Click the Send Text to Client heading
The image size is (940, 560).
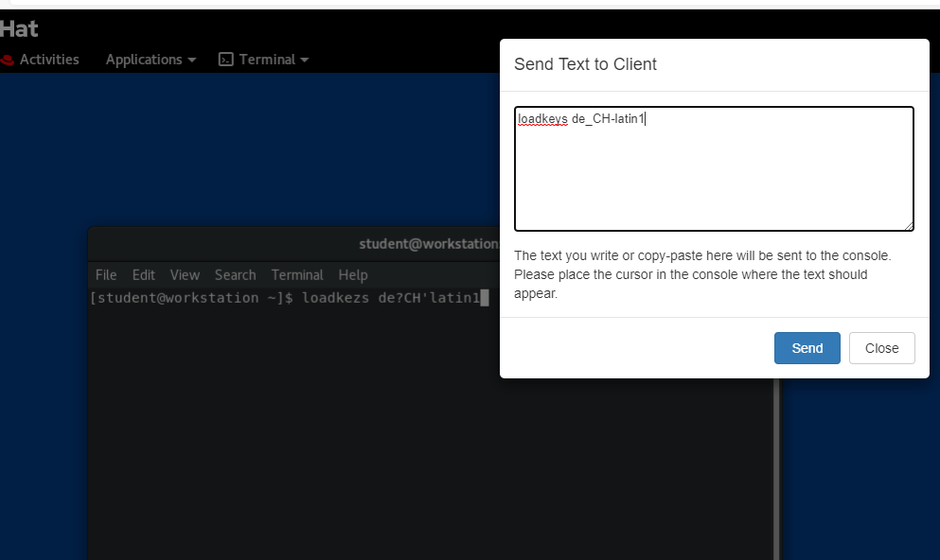click(584, 64)
